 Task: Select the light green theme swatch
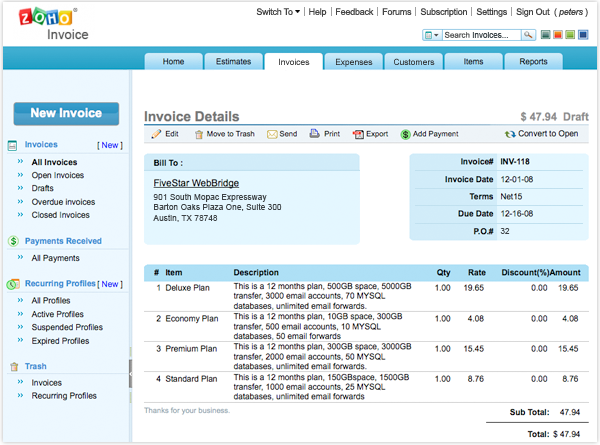pyautogui.click(x=570, y=35)
